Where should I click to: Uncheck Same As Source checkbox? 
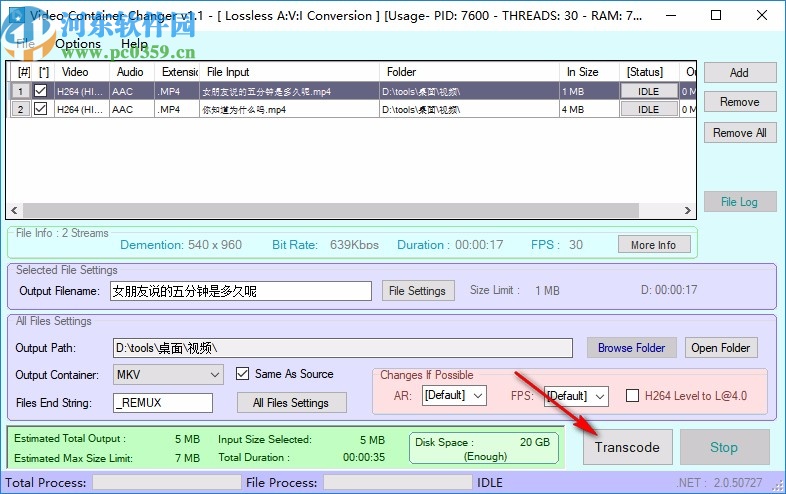[243, 374]
